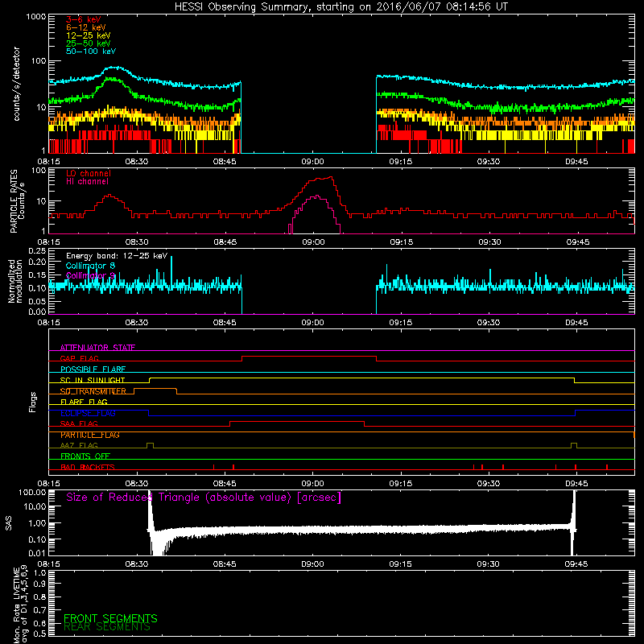Click the FLARE_FLAG label

coord(84,402)
